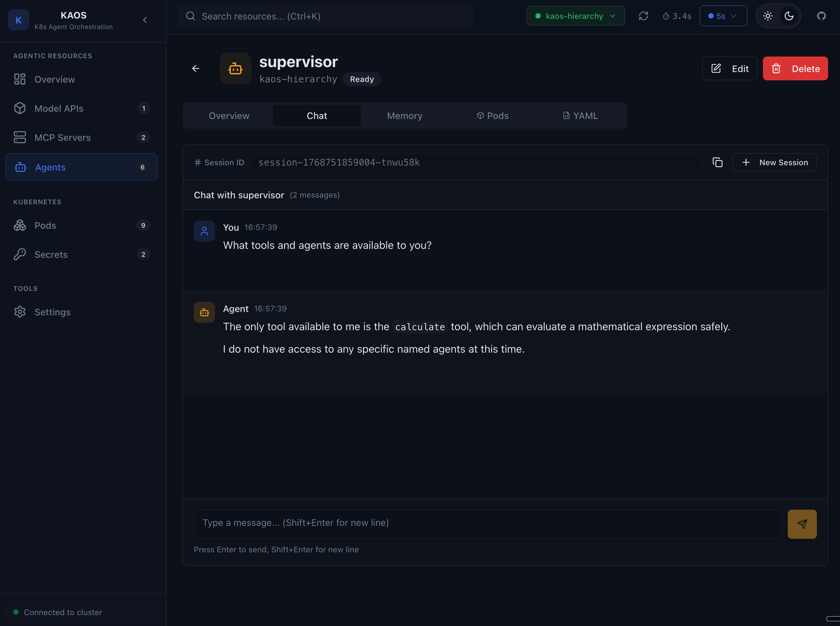The width and height of the screenshot is (840, 626).
Task: Open the kaos-hierarchy namespace dropdown
Action: [575, 16]
